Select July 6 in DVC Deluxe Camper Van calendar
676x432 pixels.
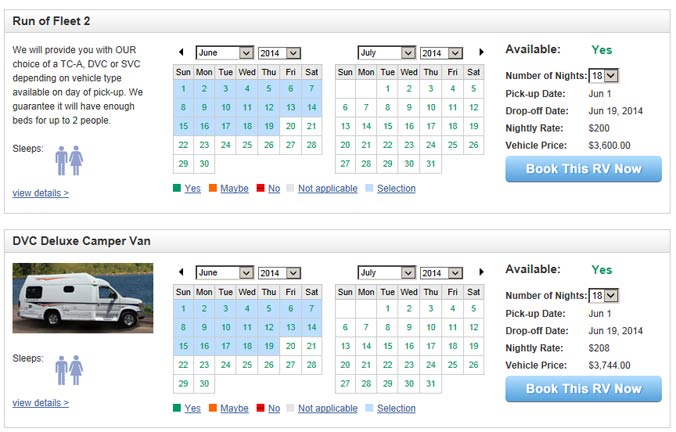coord(345,327)
